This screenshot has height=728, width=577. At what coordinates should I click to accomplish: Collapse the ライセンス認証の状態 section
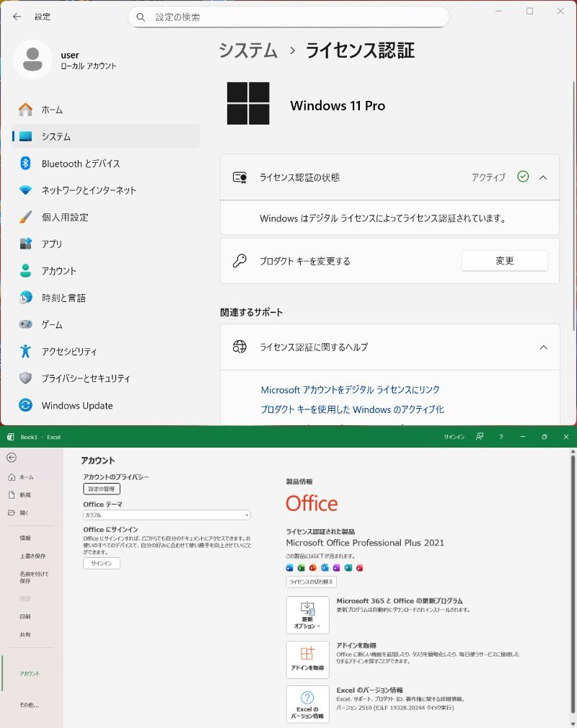click(543, 177)
